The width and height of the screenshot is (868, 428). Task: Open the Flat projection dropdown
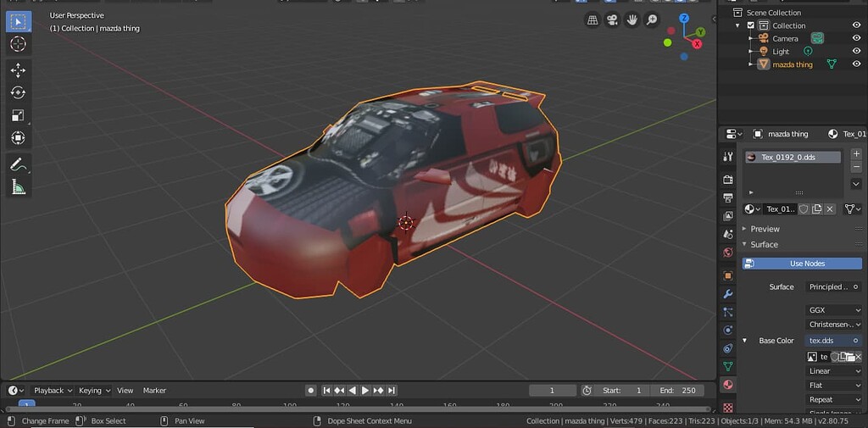[834, 386]
